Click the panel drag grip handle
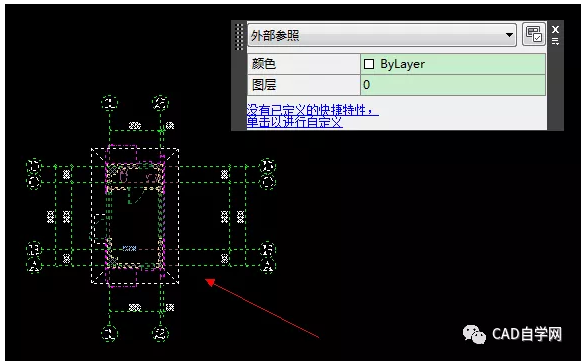Image resolution: width=586 pixels, height=363 pixels. (x=239, y=37)
